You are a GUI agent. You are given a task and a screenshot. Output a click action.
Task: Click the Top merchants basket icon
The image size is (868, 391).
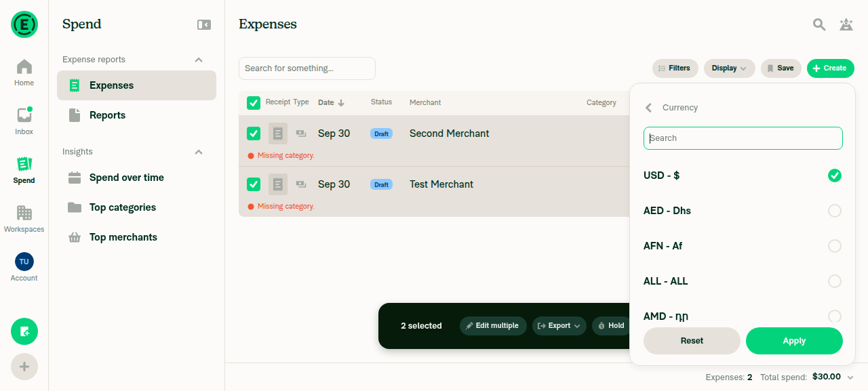[75, 237]
